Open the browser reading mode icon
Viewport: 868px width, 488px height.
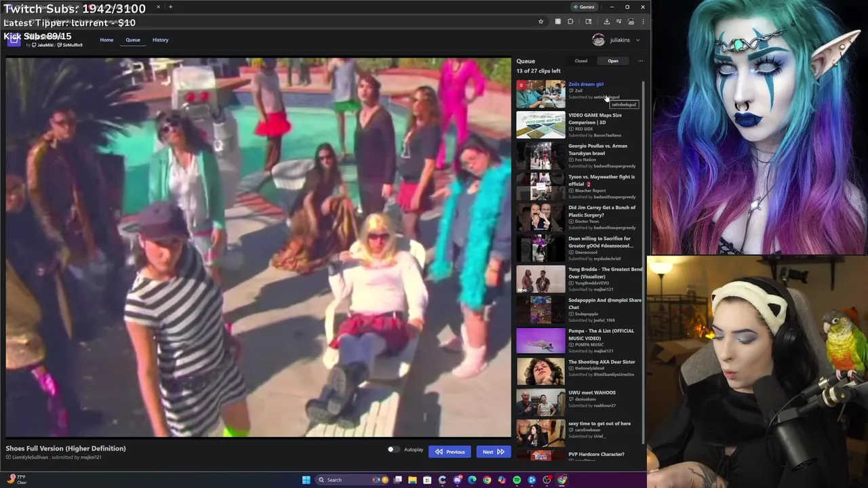tap(557, 22)
